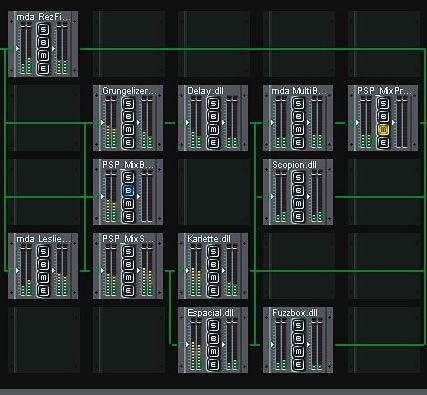Solo the mda Leslie plugin
This screenshot has height=395, width=427.
(x=43, y=251)
